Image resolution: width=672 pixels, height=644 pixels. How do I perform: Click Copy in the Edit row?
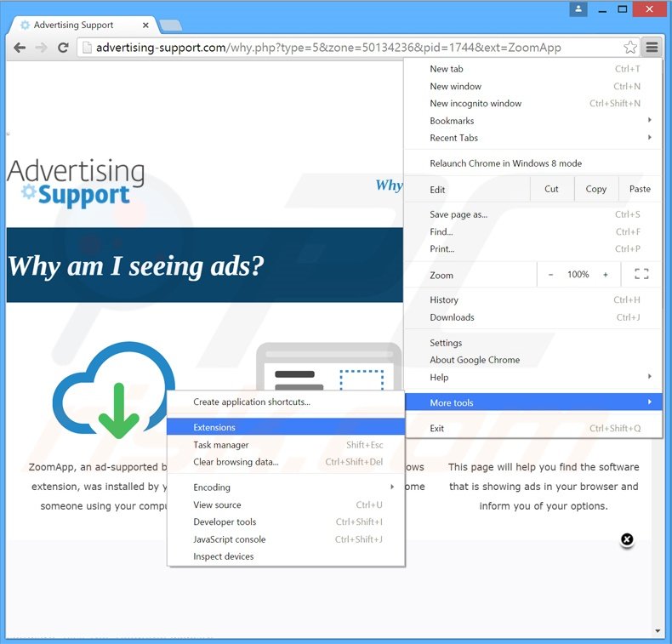coord(596,189)
